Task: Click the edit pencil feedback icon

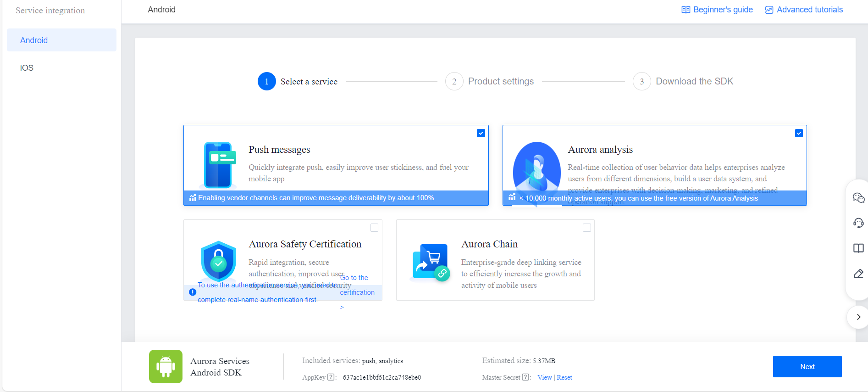Action: pos(858,274)
